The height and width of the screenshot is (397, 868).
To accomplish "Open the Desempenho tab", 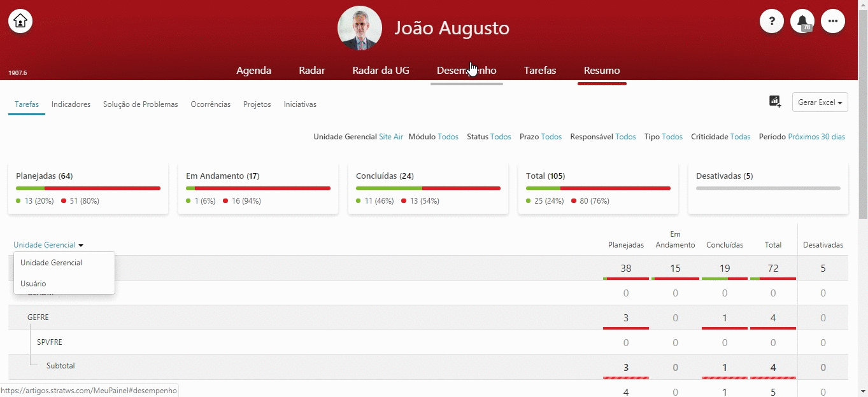I will tap(467, 71).
